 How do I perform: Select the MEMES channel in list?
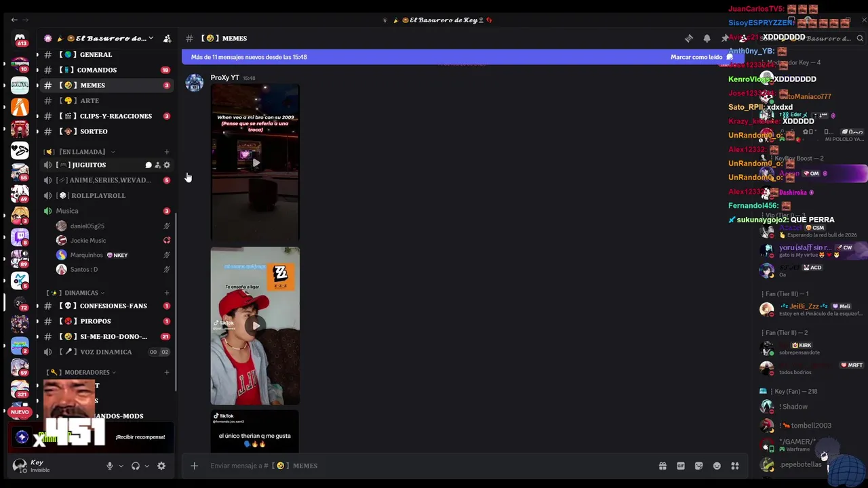106,85
